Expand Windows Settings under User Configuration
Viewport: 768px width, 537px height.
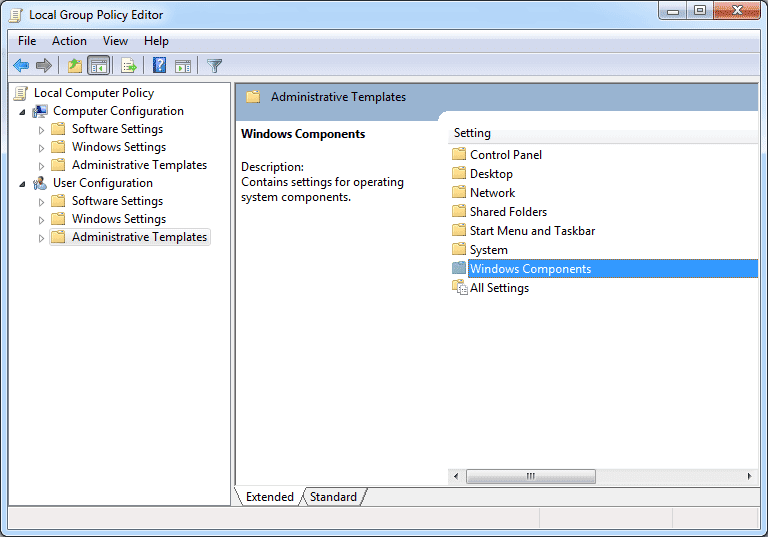point(42,220)
